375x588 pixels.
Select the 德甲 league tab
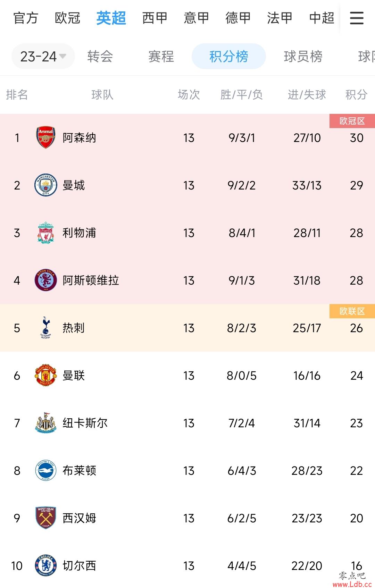click(x=238, y=18)
